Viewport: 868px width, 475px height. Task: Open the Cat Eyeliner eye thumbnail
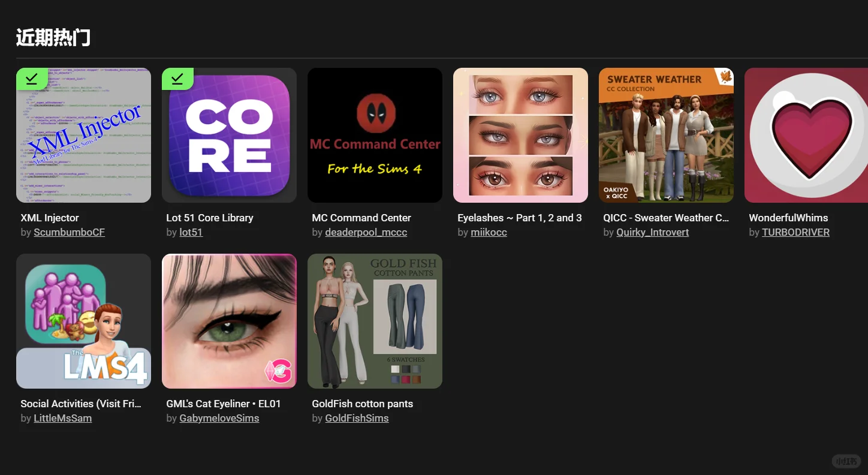click(229, 321)
